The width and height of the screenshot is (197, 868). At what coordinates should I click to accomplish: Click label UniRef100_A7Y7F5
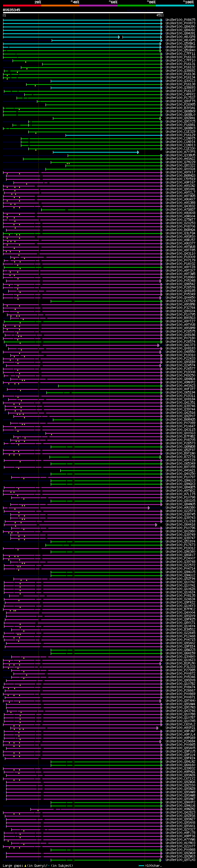[x=180, y=152]
